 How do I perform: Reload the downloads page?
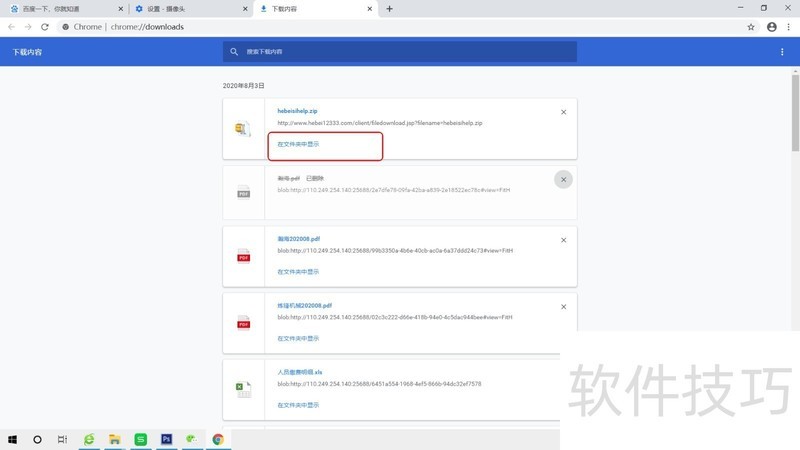coord(45,27)
